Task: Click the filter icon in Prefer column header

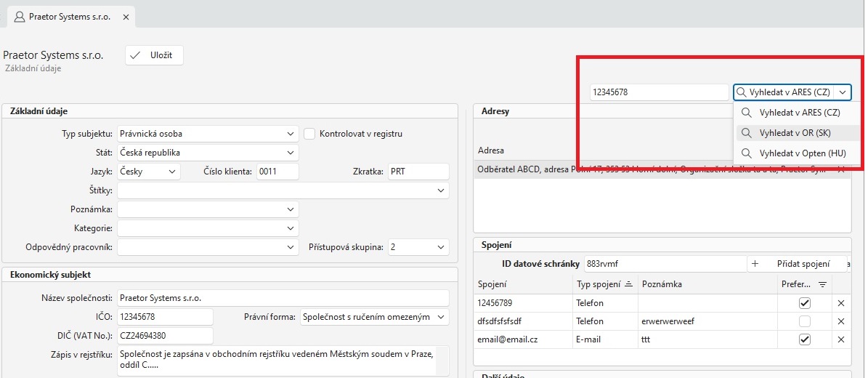Action: 822,284
